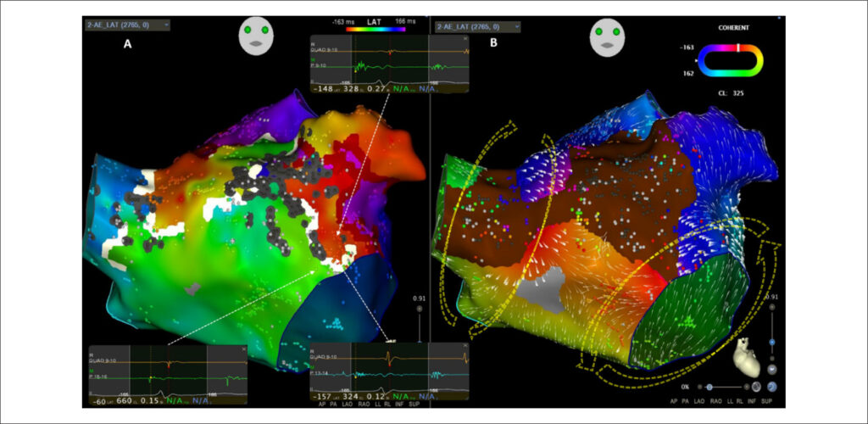
Task: Click the grey sphere icon beside transparency slider
Action: coord(756,387)
